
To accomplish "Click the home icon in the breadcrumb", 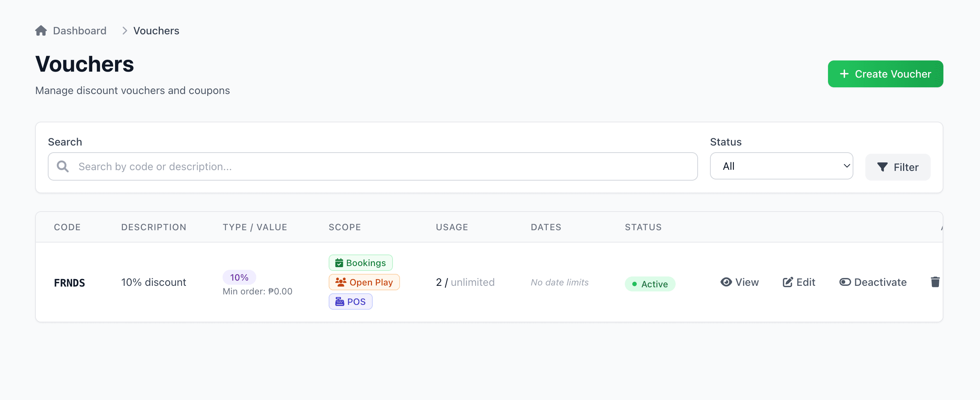I will point(41,30).
